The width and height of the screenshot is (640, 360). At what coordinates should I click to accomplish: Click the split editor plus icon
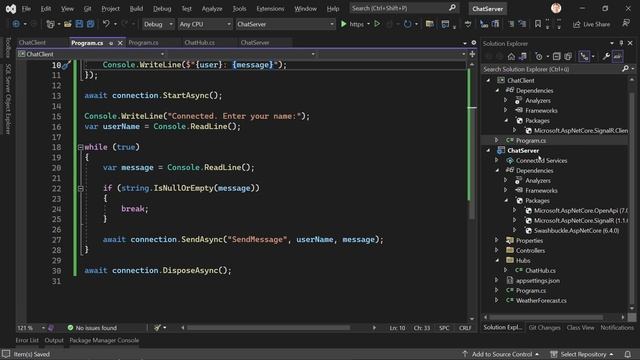click(472, 54)
